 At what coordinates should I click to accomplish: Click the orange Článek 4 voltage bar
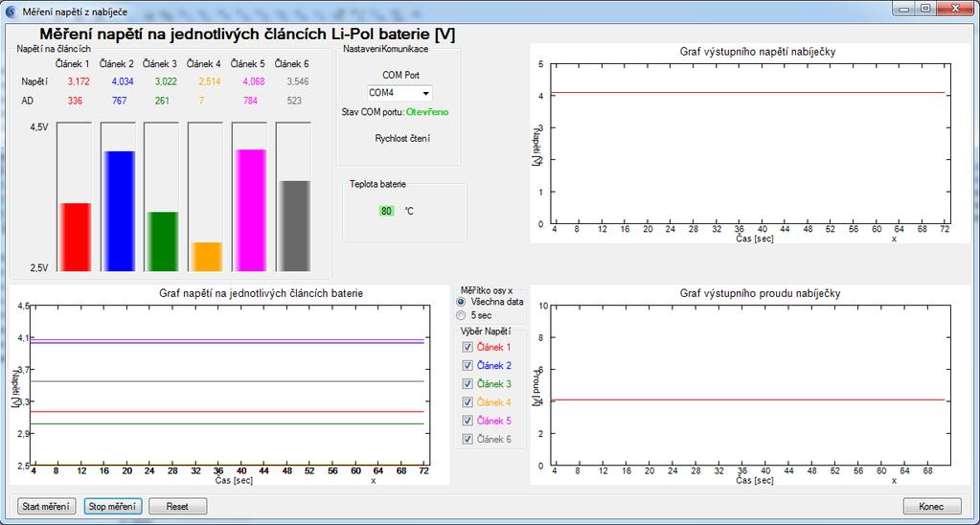[206, 256]
